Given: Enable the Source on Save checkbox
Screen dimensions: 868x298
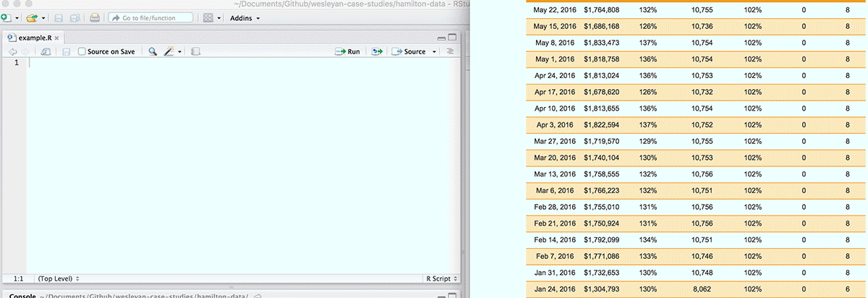Looking at the screenshot, I should tap(82, 51).
